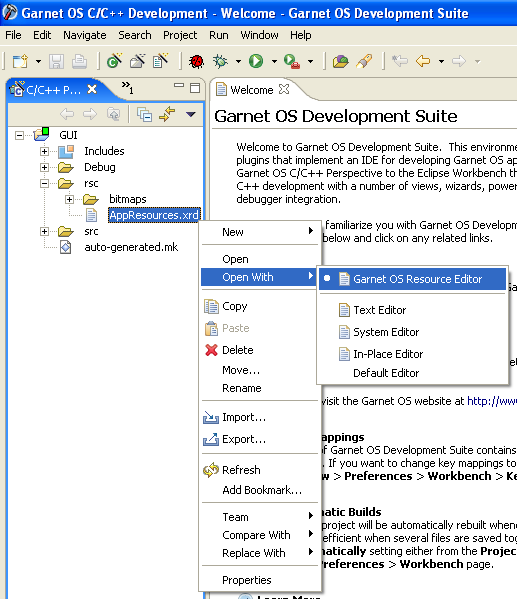Viewport: 517px width, 599px height.
Task: Click the Link with Editor icon
Action: tap(167, 114)
